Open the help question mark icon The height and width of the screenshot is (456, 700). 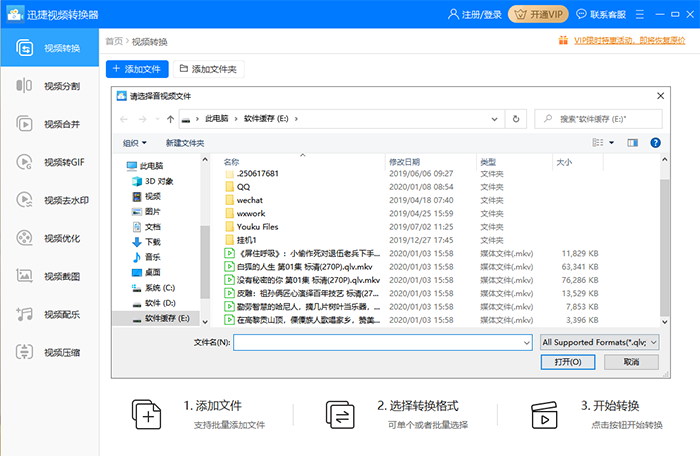click(x=655, y=143)
